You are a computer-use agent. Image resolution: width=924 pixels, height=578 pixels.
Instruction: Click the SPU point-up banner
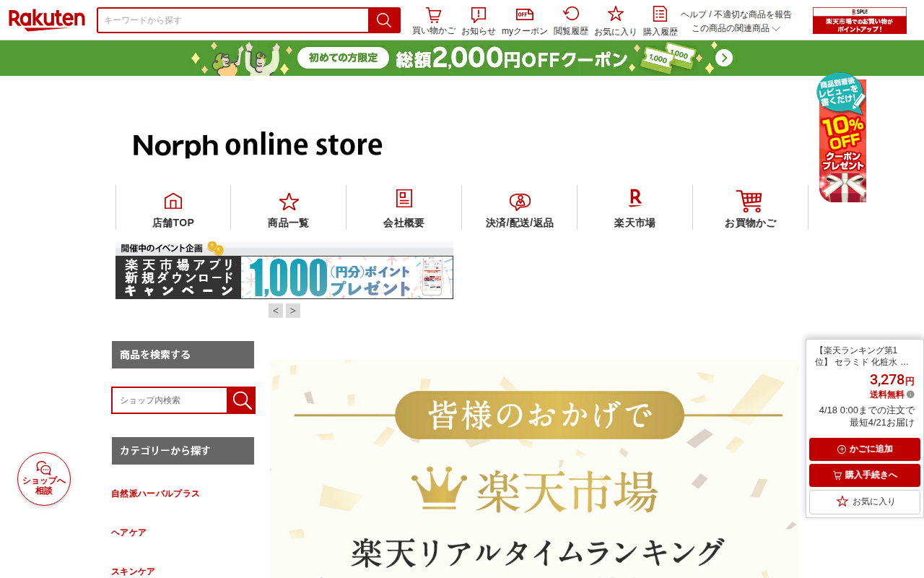[x=860, y=20]
